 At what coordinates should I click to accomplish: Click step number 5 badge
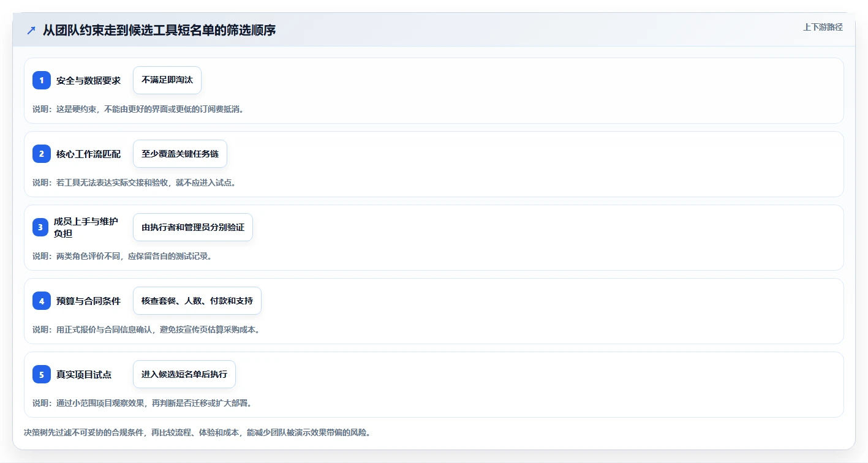(x=42, y=374)
